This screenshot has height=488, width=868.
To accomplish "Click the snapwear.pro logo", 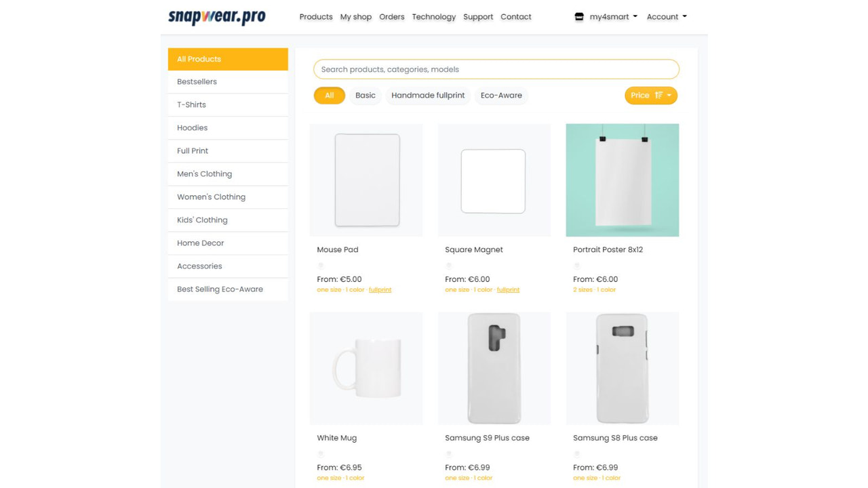I will [x=216, y=16].
